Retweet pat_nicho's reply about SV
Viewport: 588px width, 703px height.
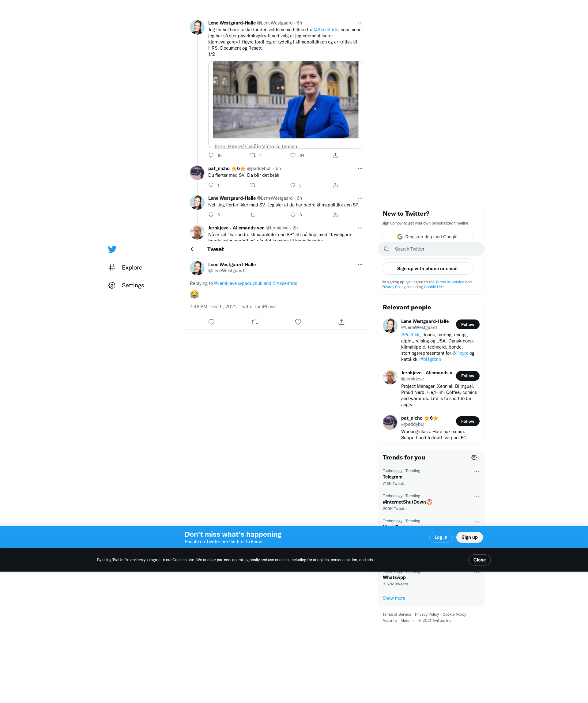click(253, 185)
